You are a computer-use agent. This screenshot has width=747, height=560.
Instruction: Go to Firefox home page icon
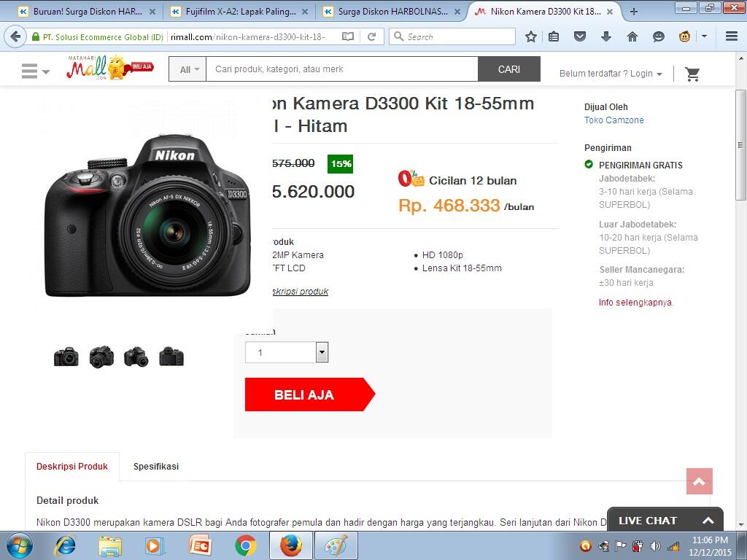click(x=632, y=36)
